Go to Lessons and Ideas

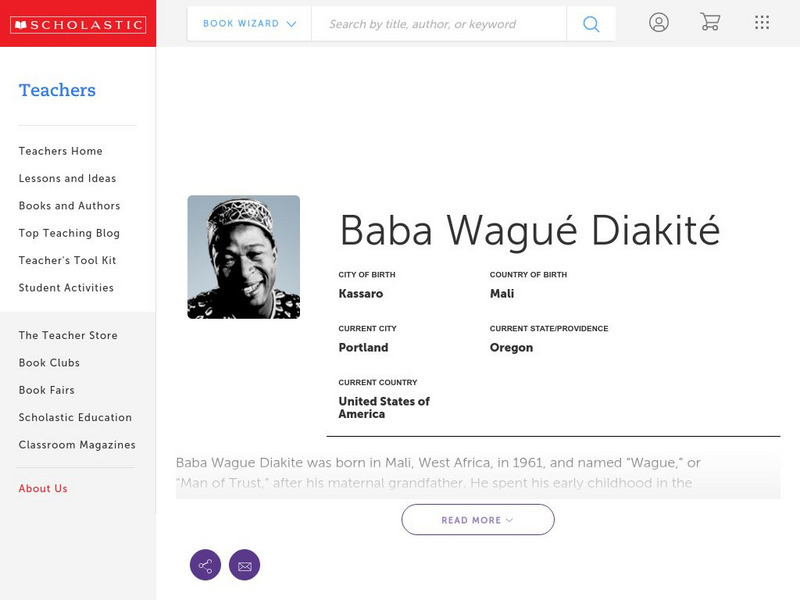click(x=67, y=179)
